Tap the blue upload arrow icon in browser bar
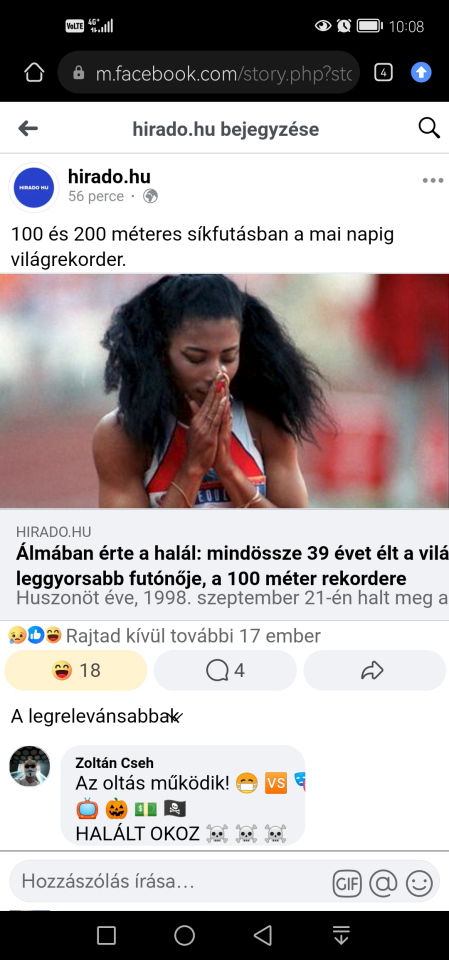The height and width of the screenshot is (960, 449). [421, 72]
